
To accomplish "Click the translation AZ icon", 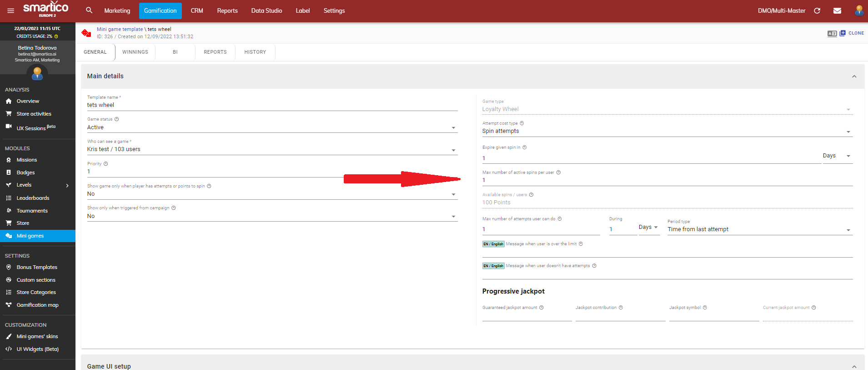I will [x=832, y=33].
